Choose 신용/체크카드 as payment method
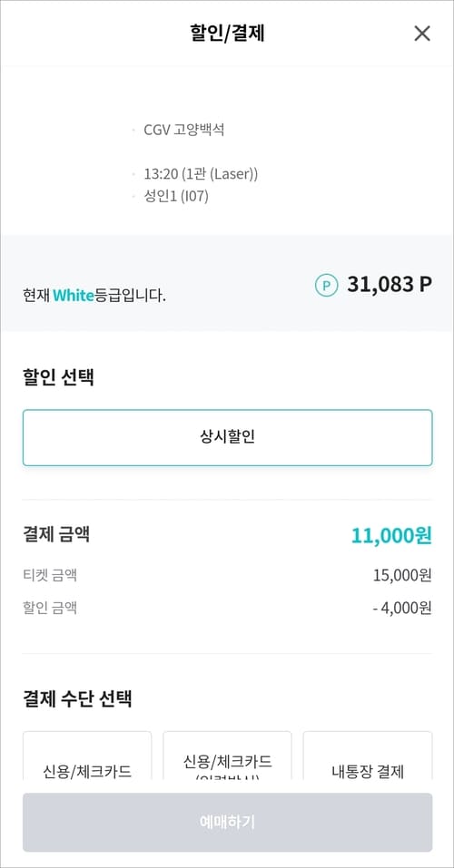This screenshot has width=454, height=868. tap(87, 756)
